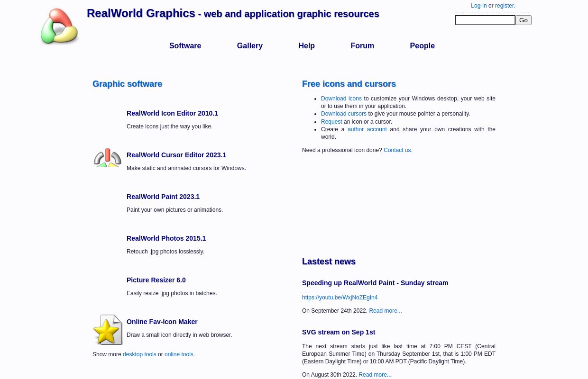This screenshot has height=379, width=588.
Task: Open the Help menu item
Action: (307, 46)
